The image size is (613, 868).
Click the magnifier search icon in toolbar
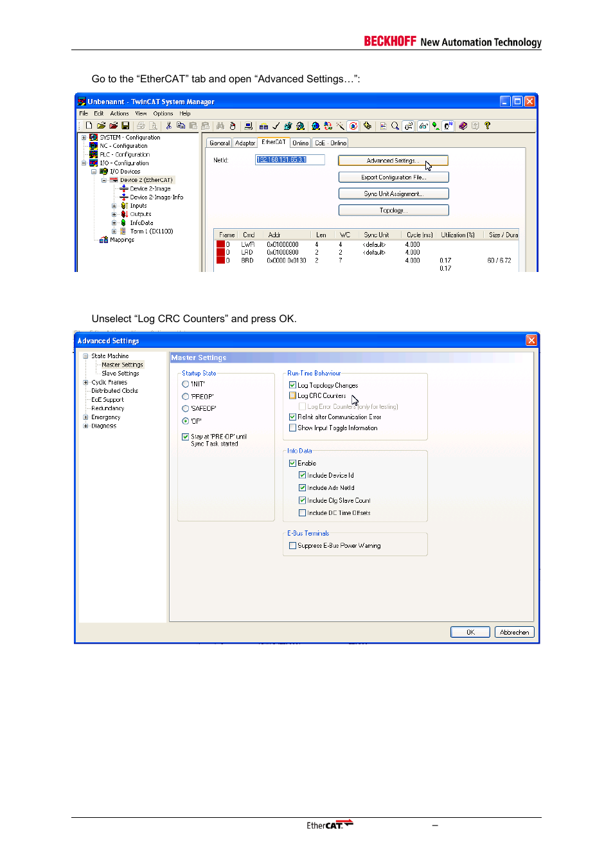click(395, 126)
